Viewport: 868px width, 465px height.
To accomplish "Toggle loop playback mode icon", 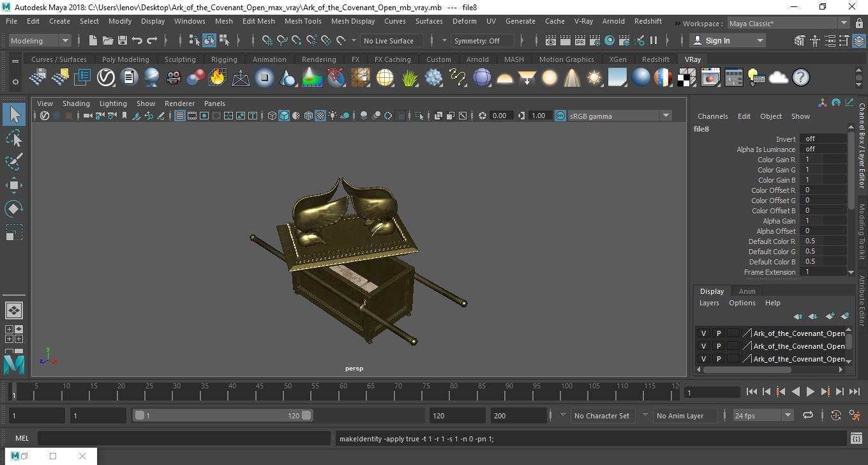I will coord(807,415).
